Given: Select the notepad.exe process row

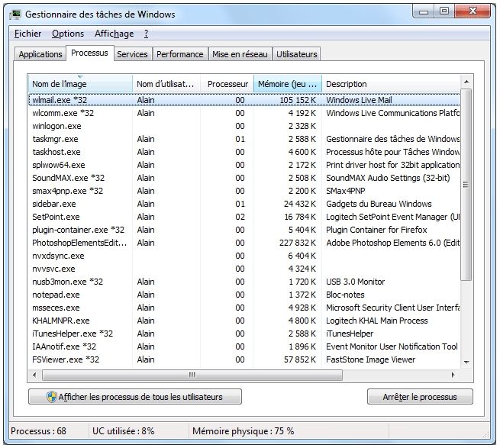Looking at the screenshot, I should coord(56,295).
